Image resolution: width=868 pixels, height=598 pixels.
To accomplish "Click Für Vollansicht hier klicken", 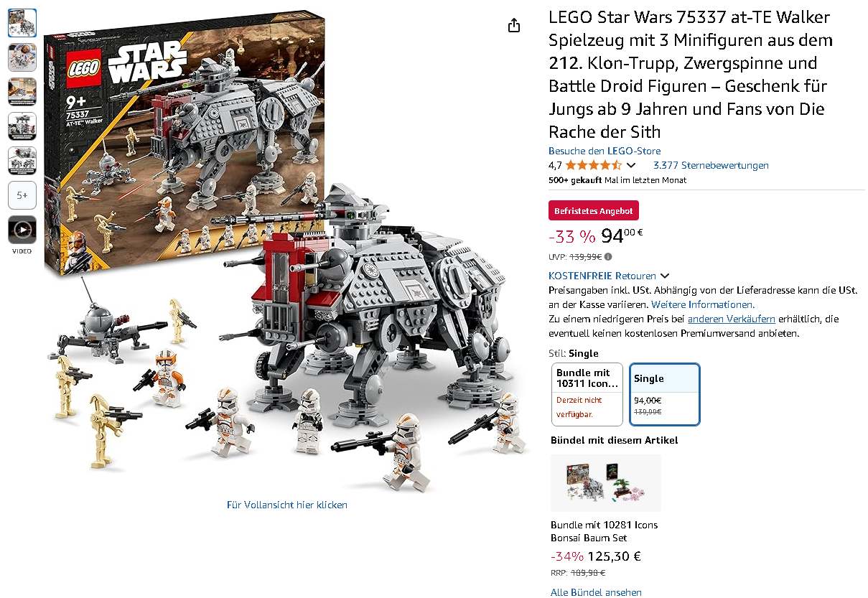I will [x=287, y=505].
